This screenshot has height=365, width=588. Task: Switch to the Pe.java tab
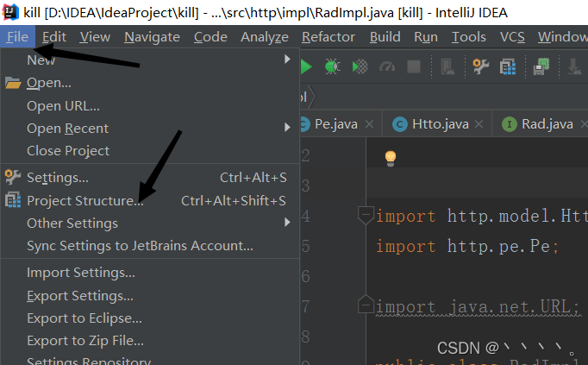pos(336,124)
